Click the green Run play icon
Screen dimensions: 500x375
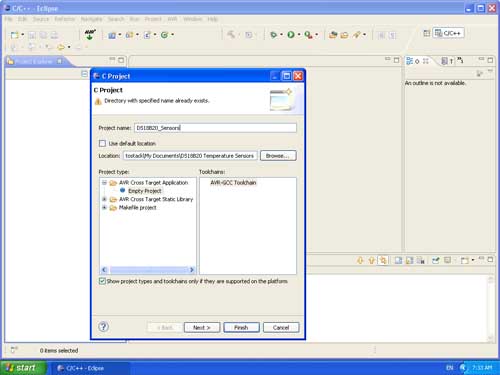(291, 35)
